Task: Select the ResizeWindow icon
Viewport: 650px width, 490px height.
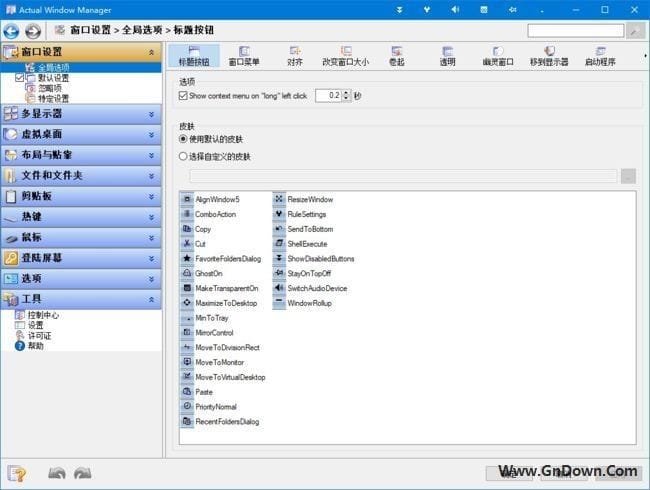Action: tap(279, 199)
